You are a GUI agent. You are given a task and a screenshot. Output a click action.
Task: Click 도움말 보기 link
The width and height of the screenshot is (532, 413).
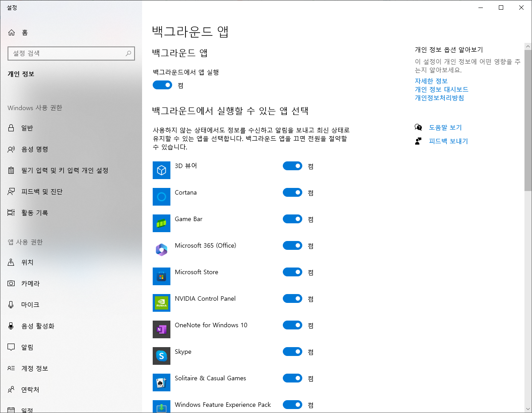point(445,127)
